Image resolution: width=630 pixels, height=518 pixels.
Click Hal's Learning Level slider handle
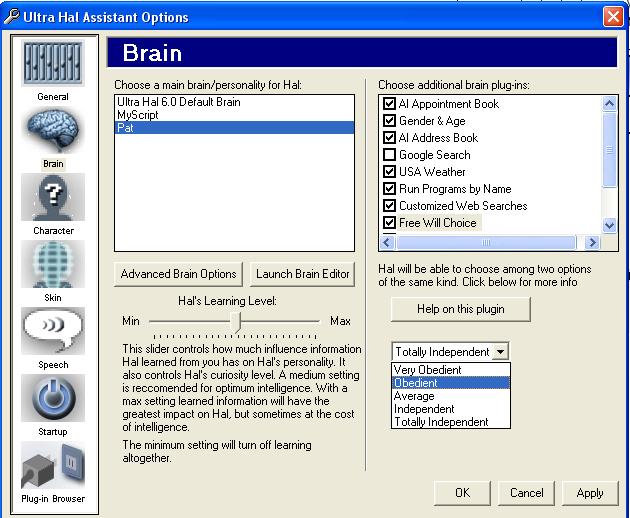coord(237,322)
